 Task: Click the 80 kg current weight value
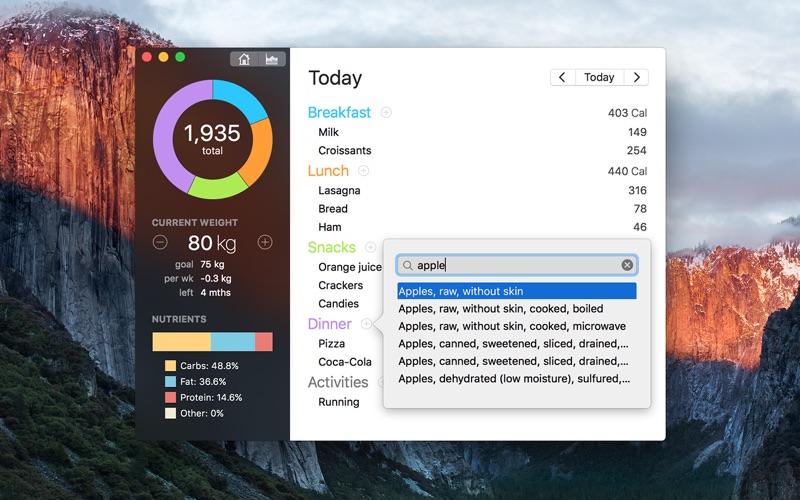coord(212,243)
